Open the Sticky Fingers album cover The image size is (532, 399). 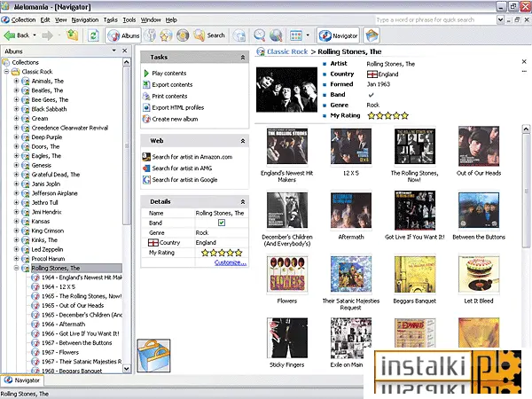coord(287,338)
